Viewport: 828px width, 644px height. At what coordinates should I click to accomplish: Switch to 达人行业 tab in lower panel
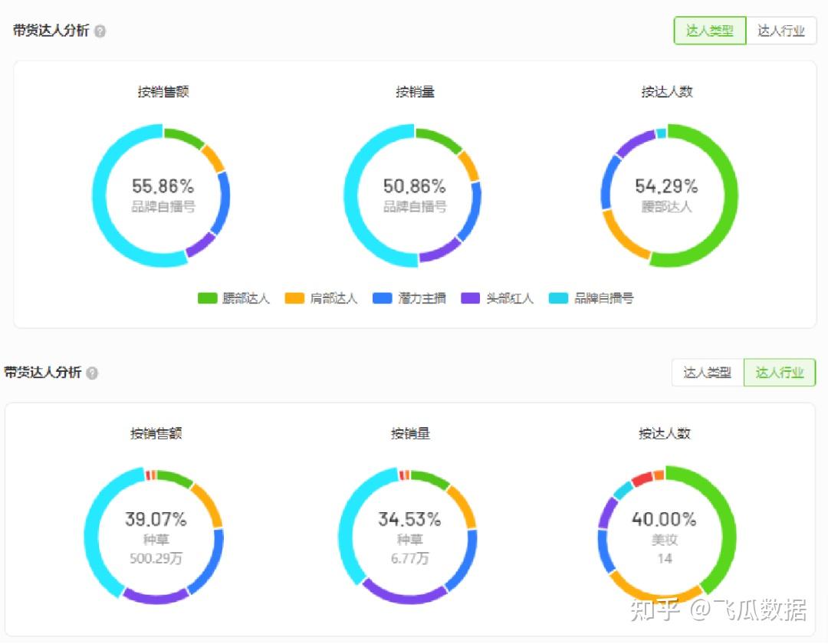780,373
